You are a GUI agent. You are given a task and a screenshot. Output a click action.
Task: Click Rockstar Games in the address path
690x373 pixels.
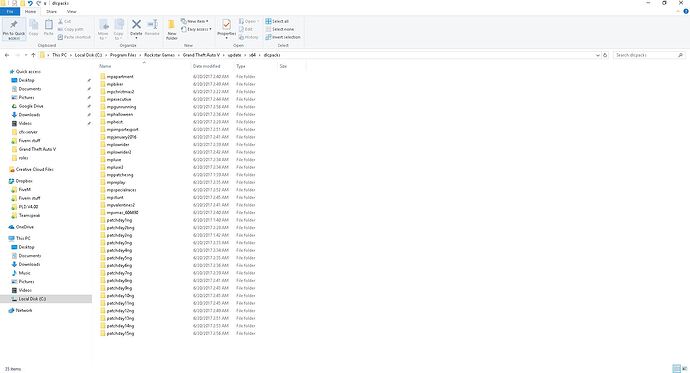(x=159, y=55)
